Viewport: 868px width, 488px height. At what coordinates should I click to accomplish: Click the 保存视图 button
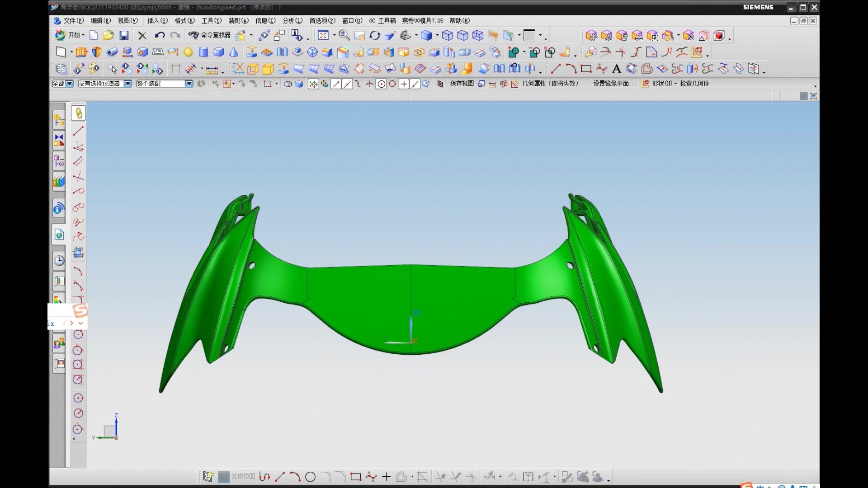click(462, 84)
